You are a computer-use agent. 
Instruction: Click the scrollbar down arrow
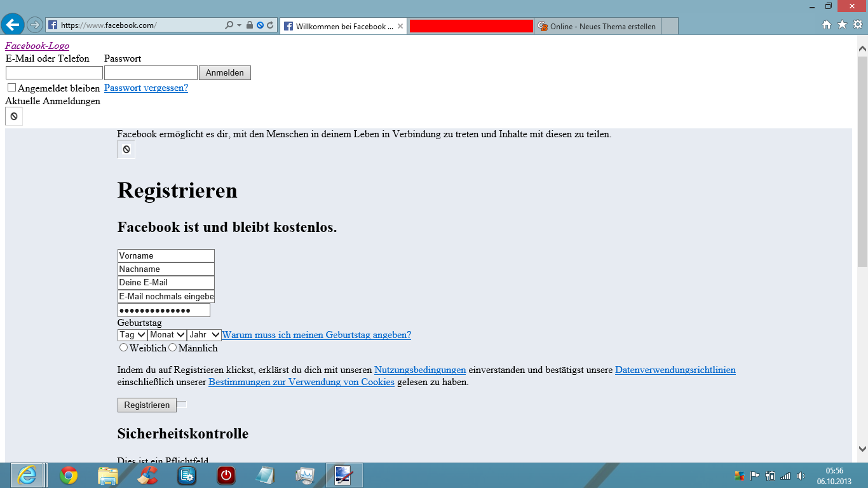click(862, 449)
